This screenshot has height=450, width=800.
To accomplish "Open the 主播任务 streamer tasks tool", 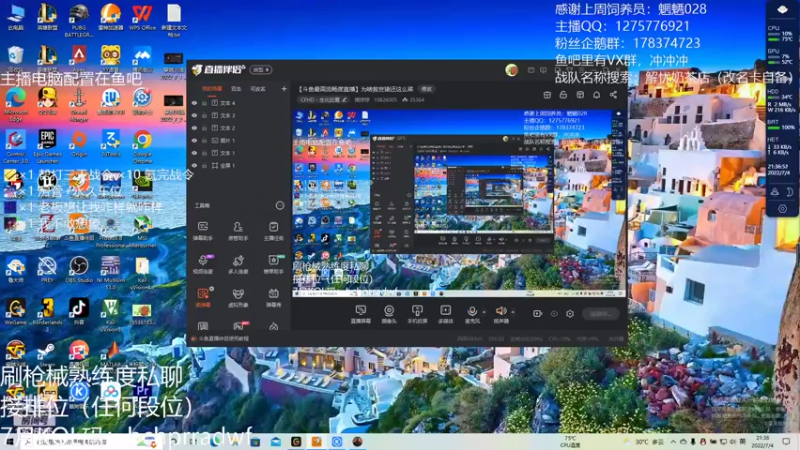I will click(273, 230).
